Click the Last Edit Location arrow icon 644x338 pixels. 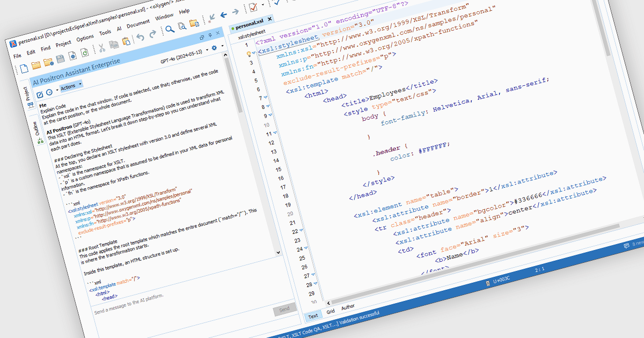212,17
